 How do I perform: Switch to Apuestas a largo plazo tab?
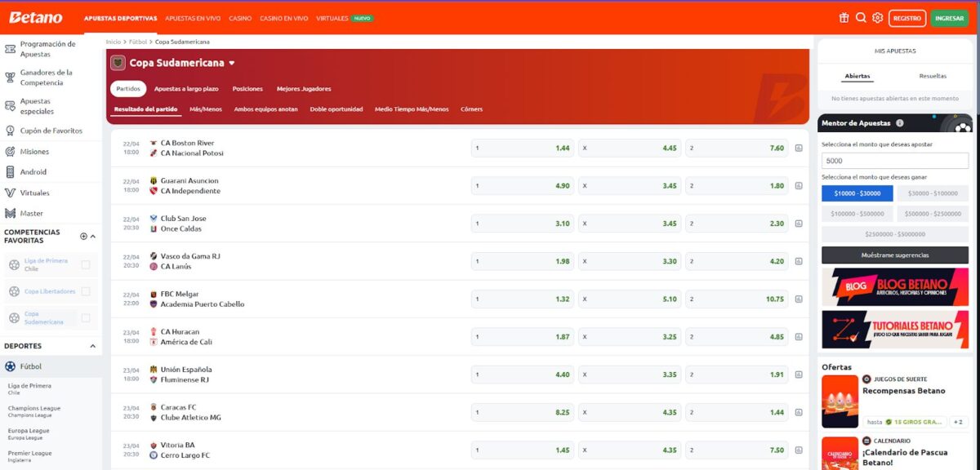tap(186, 89)
